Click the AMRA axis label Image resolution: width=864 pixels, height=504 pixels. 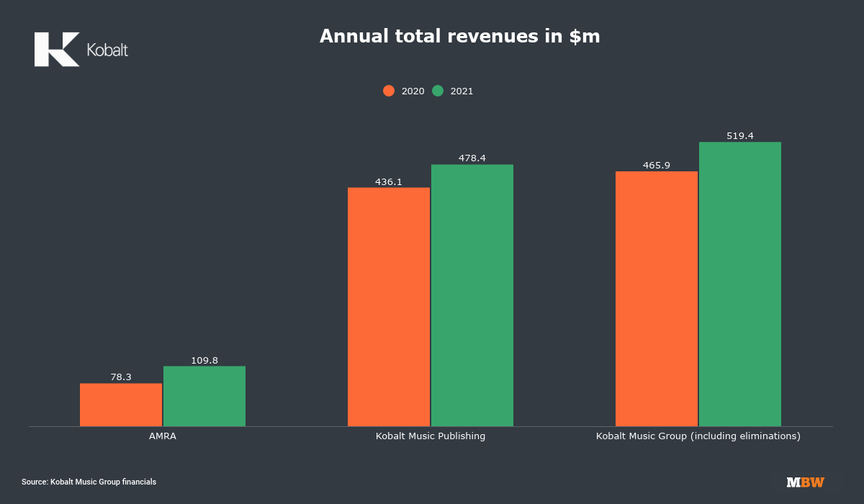pos(162,436)
